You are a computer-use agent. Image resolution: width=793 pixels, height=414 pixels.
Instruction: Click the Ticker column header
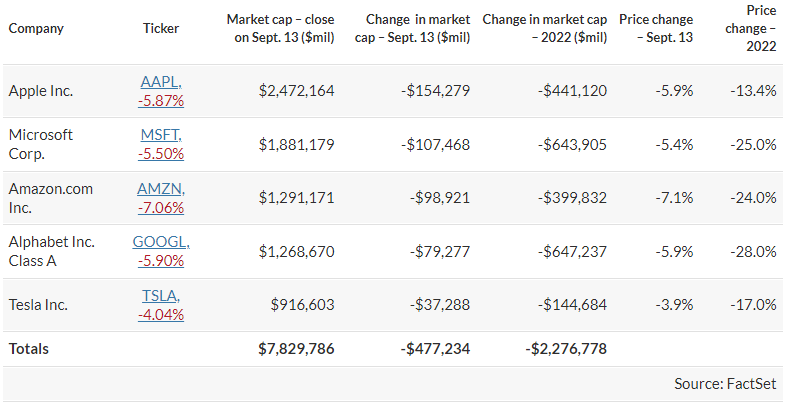coord(161,28)
